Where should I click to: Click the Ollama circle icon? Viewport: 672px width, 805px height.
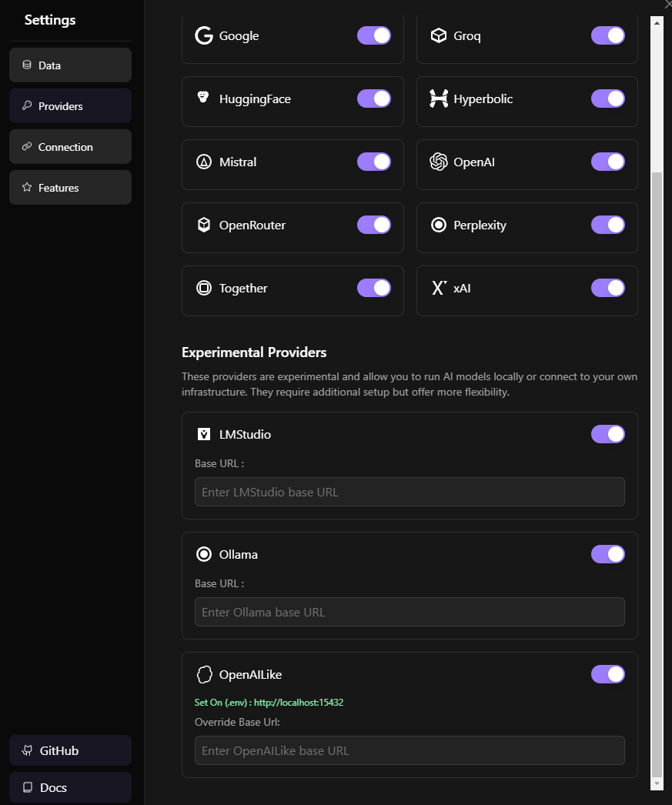(204, 554)
